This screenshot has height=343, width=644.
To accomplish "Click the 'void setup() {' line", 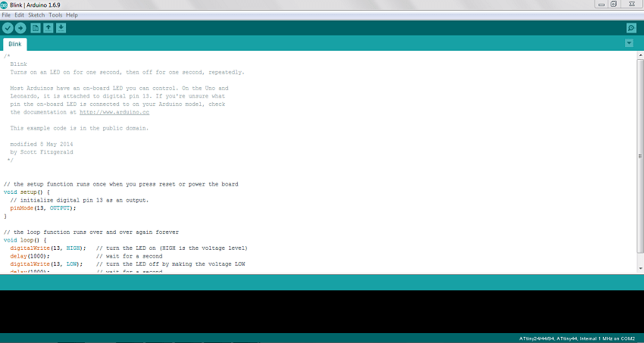I will coord(27,192).
